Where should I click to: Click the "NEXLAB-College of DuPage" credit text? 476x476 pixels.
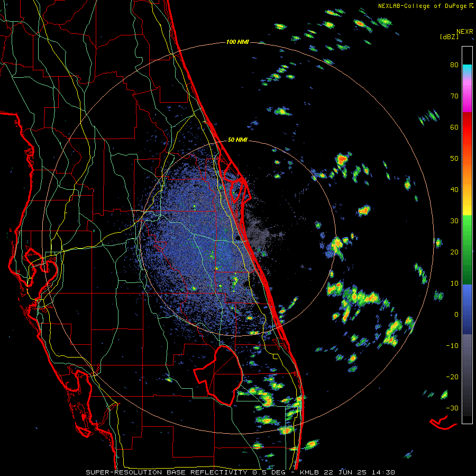422,6
